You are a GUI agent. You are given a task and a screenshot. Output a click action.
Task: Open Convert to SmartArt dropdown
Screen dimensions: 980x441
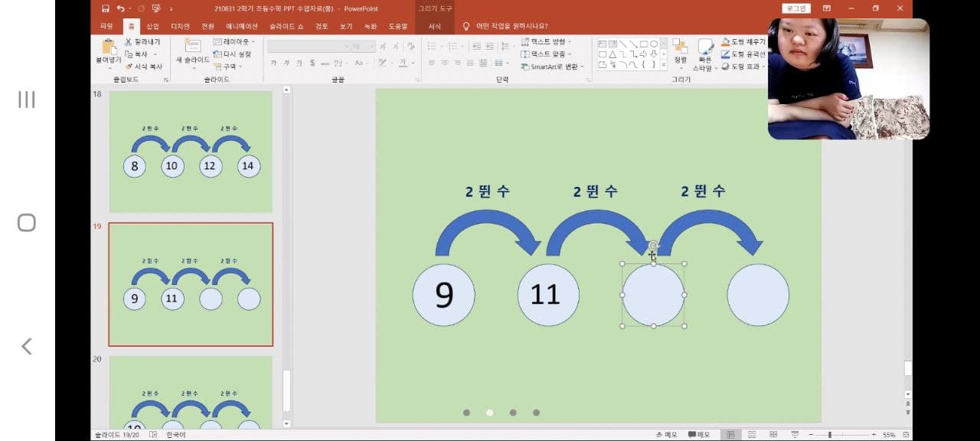(x=552, y=67)
